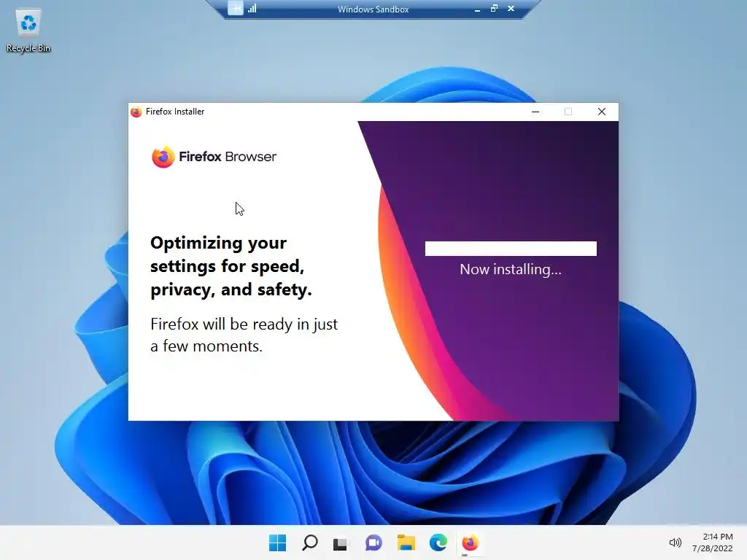747x560 pixels.
Task: Open the Recycle Bin desktop icon
Action: [28, 31]
